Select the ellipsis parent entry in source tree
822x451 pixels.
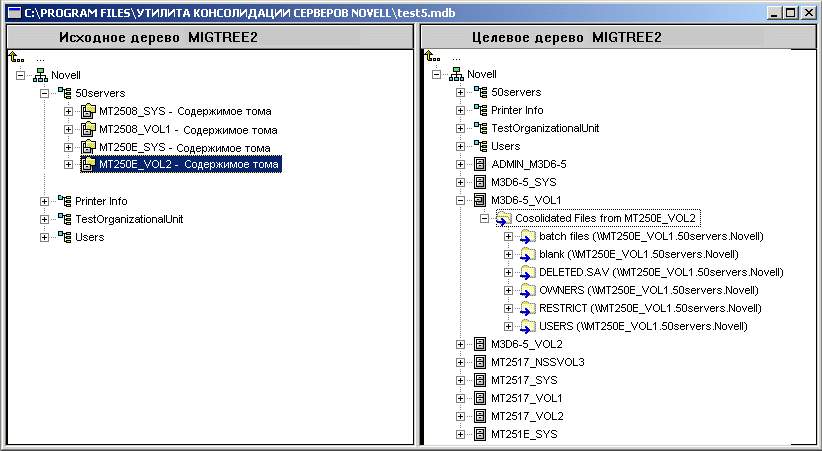coord(40,59)
